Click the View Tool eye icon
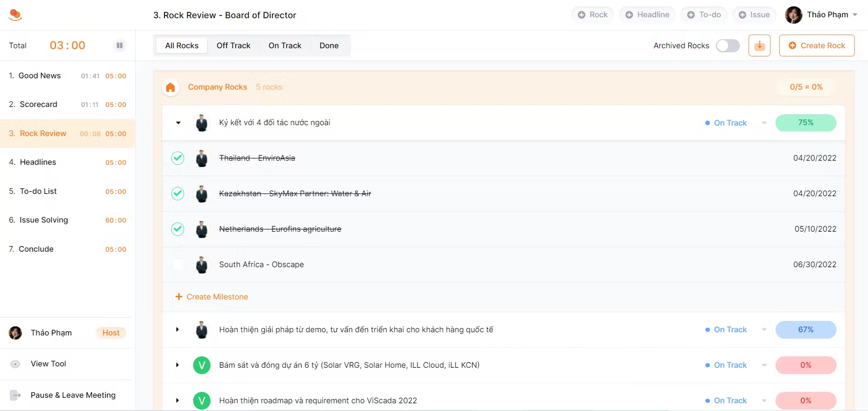The height and width of the screenshot is (411, 868). click(15, 364)
